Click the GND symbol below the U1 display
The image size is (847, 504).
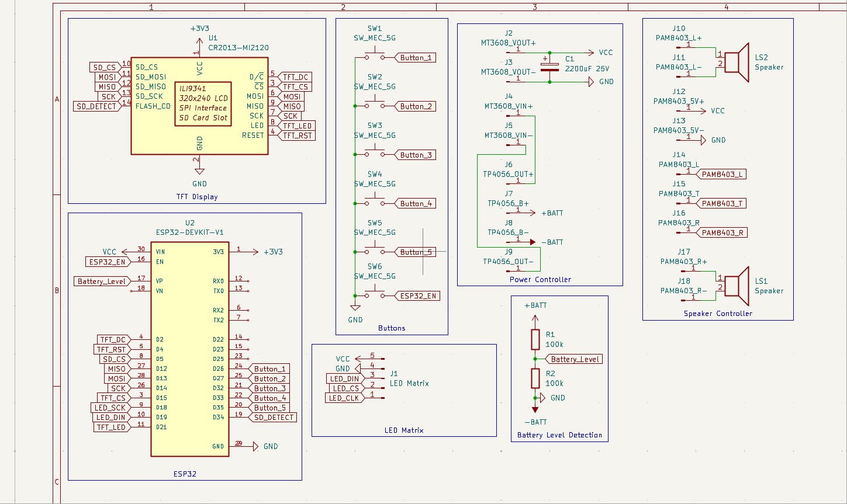pyautogui.click(x=199, y=171)
